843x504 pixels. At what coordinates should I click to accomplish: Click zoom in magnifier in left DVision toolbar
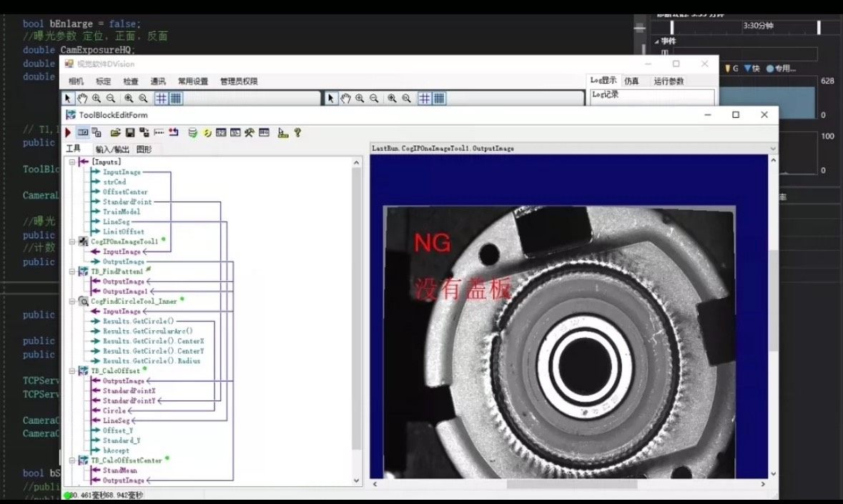97,99
